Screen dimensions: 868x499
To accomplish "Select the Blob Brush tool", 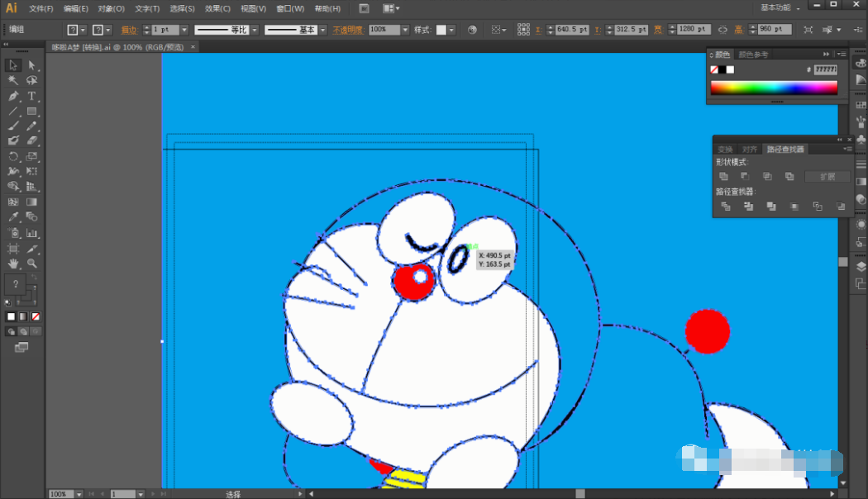I will [x=12, y=141].
